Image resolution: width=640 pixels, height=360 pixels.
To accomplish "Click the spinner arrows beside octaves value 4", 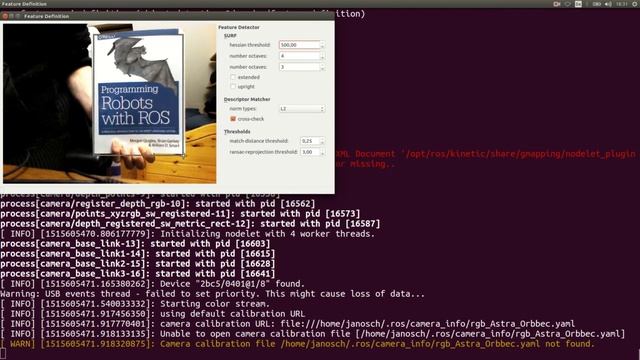I will click(x=322, y=56).
